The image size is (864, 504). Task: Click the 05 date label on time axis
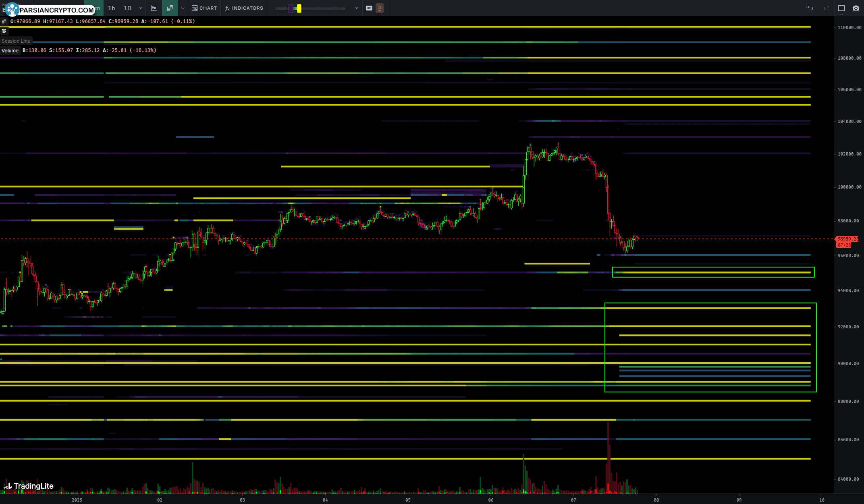tap(408, 500)
